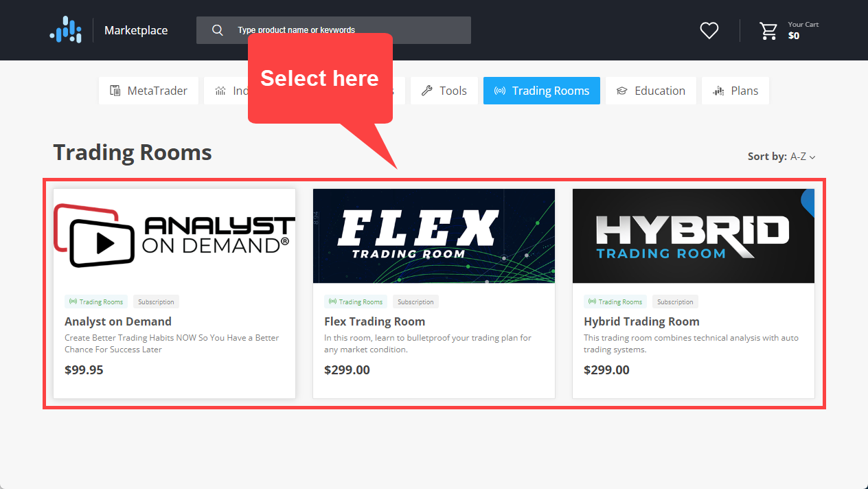Click the MetaTrader tab icon
Screen dimensions: 868x489
[x=115, y=91]
